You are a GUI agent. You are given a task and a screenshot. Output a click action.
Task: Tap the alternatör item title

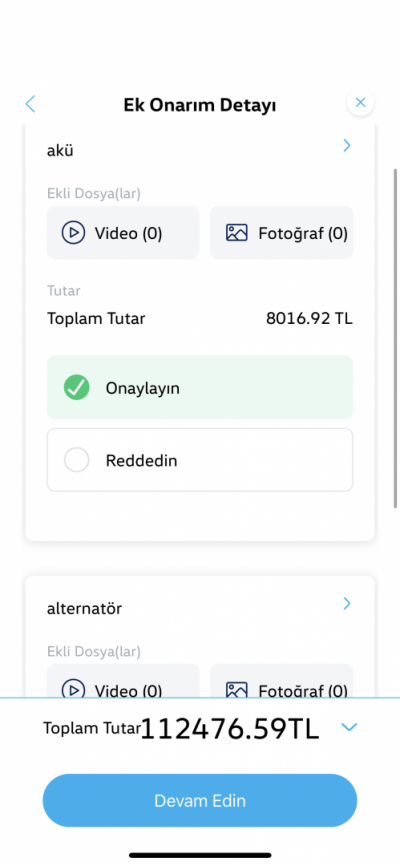click(85, 609)
